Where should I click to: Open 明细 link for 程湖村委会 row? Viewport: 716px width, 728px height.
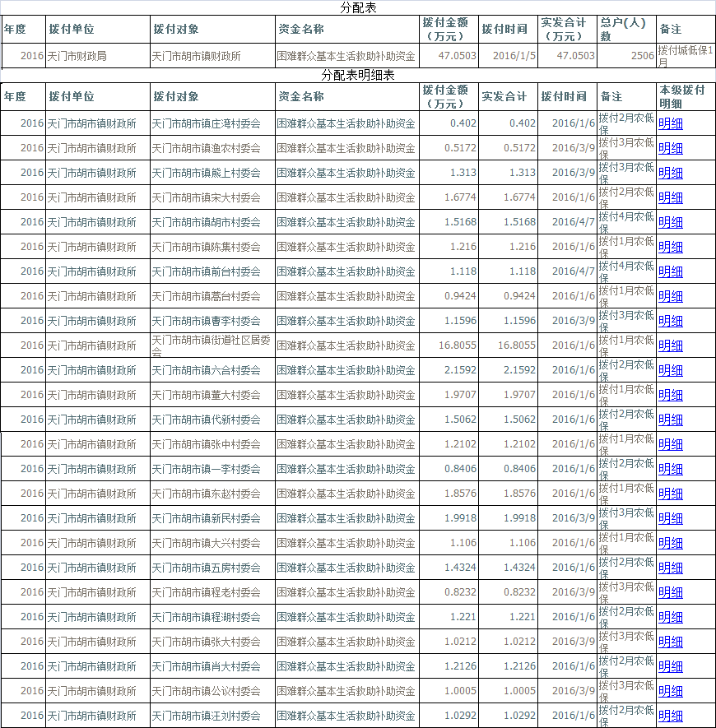[671, 617]
